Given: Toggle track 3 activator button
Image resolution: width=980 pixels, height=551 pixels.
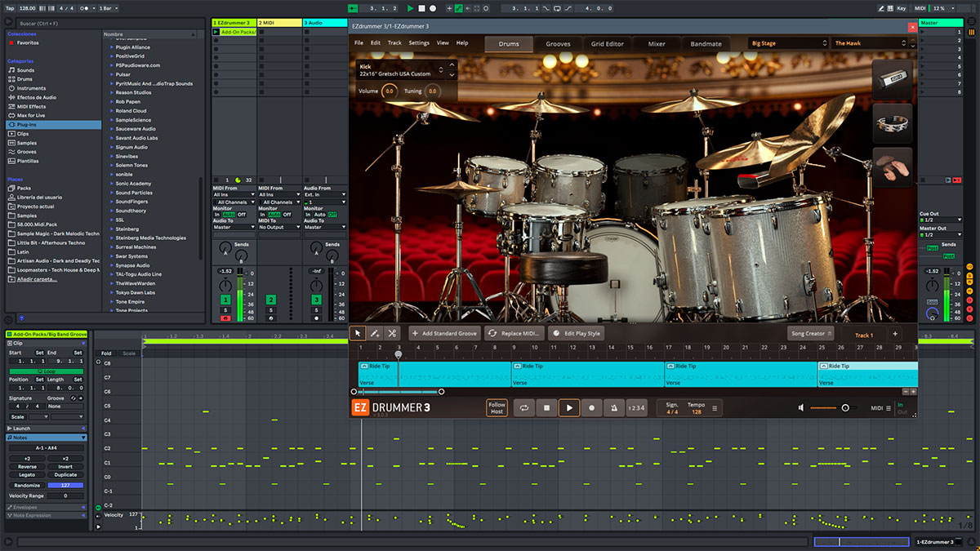Looking at the screenshot, I should click(317, 300).
